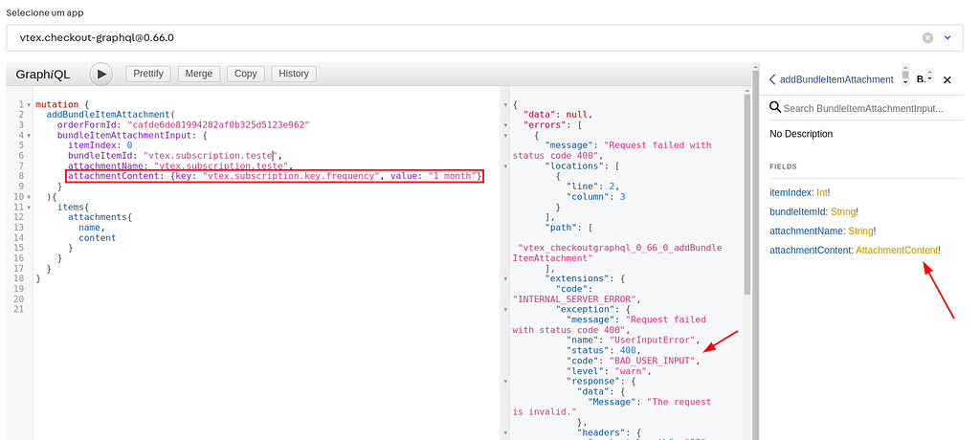
Task: Open the Int type of itemIndex
Action: pyautogui.click(x=822, y=193)
